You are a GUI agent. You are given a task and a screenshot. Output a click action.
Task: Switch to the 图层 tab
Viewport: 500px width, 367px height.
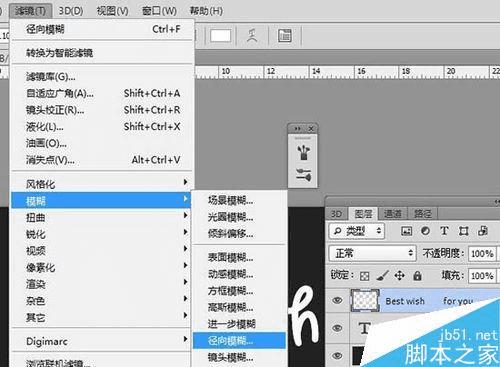[x=363, y=214]
